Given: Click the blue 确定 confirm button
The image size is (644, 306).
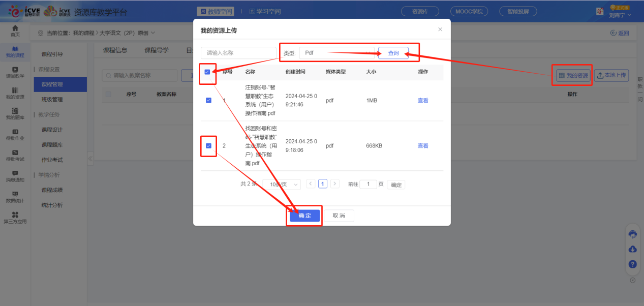Looking at the screenshot, I should click(x=304, y=216).
